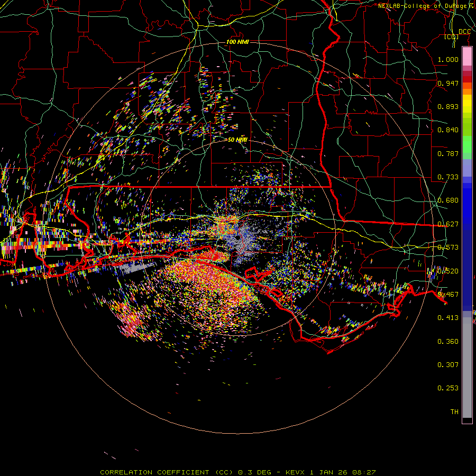Screen dimensions: 476x476
Task: Click the [CC] product label
Action: click(452, 36)
